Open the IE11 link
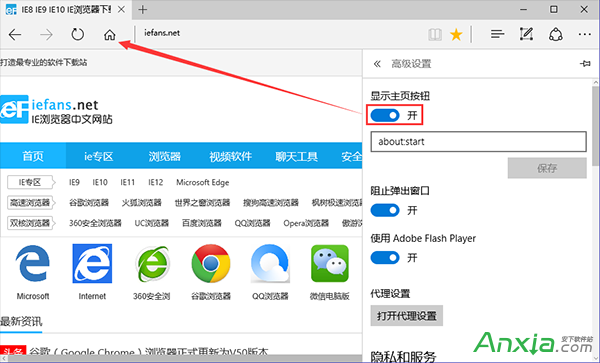 coord(127,182)
